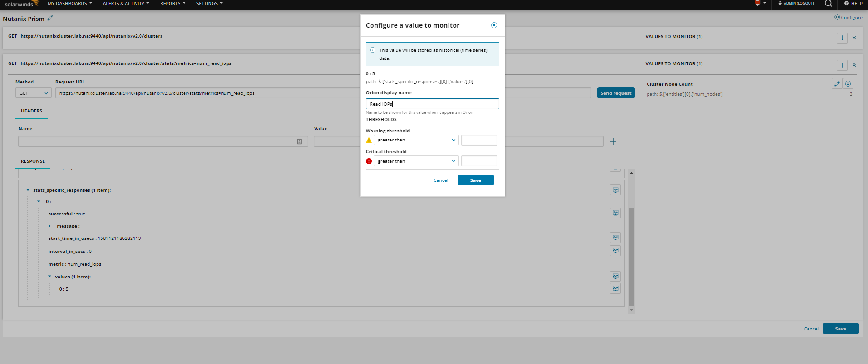Click the Critical threshold value box
This screenshot has width=868, height=364.
(479, 161)
